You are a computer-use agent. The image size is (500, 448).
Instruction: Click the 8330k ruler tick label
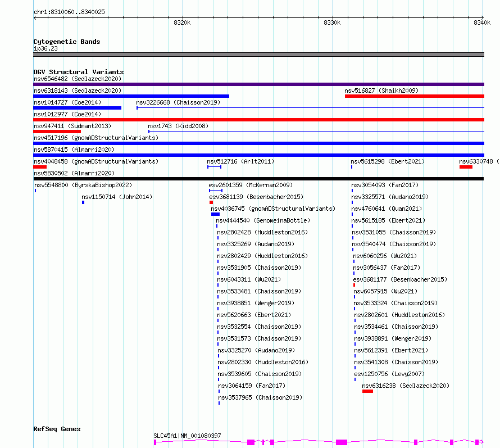(332, 22)
